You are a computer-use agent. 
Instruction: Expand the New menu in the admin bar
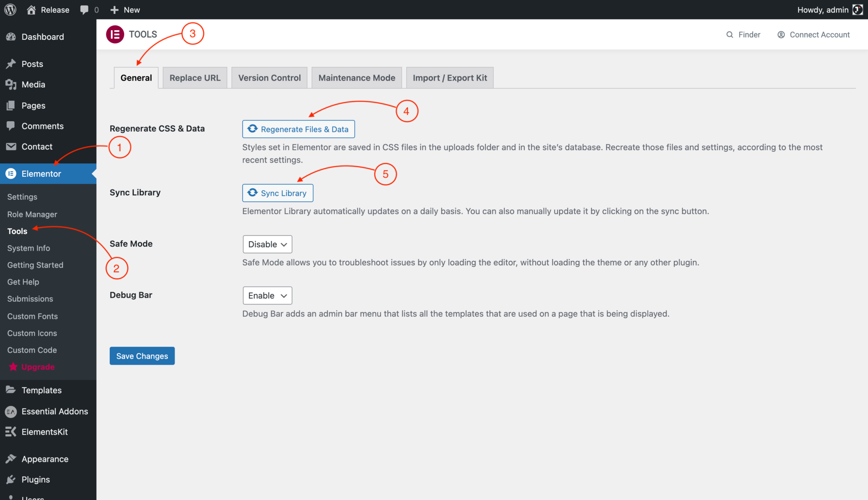coord(125,9)
